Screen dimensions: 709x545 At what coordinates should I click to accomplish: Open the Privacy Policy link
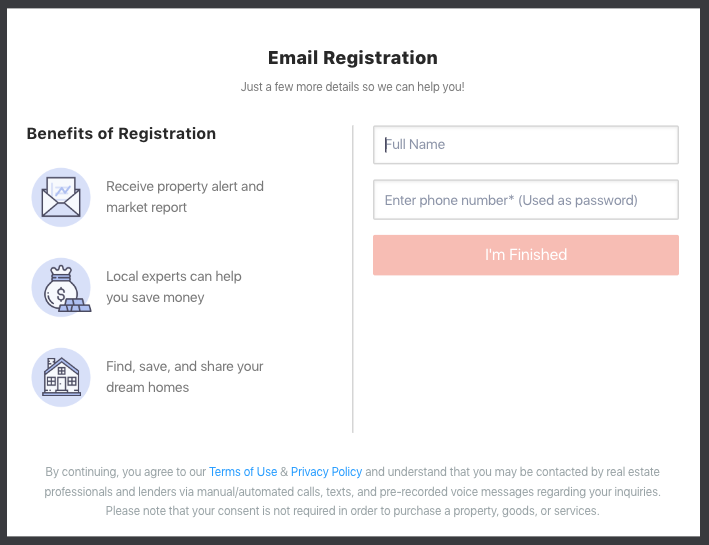coord(326,472)
